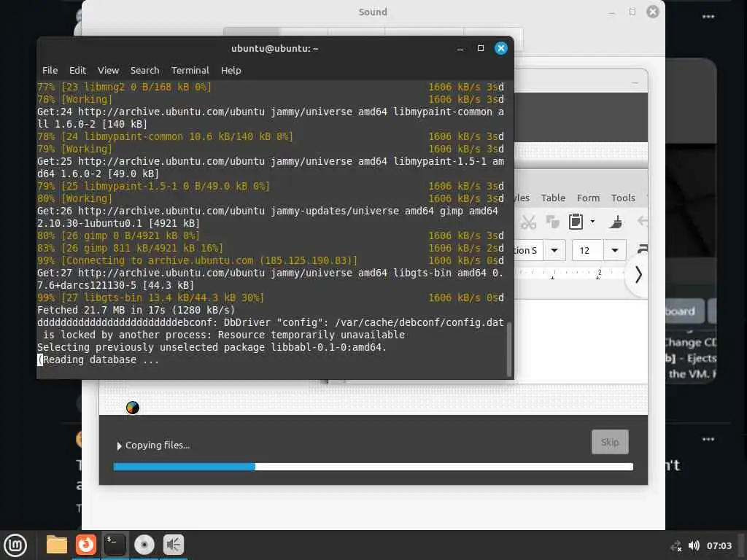Screen dimensions: 747x560
Task: Click the Cut scissors icon in Writer toolbar
Action: click(528, 222)
